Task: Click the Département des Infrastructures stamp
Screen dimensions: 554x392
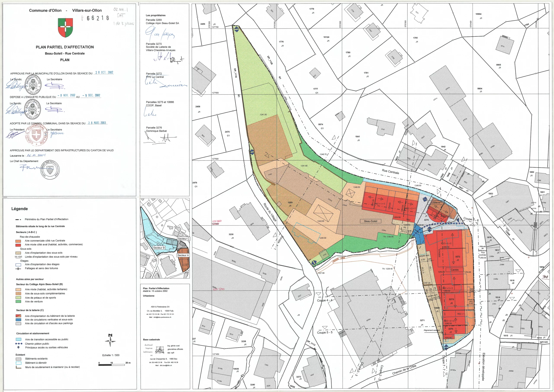Action: [50, 170]
